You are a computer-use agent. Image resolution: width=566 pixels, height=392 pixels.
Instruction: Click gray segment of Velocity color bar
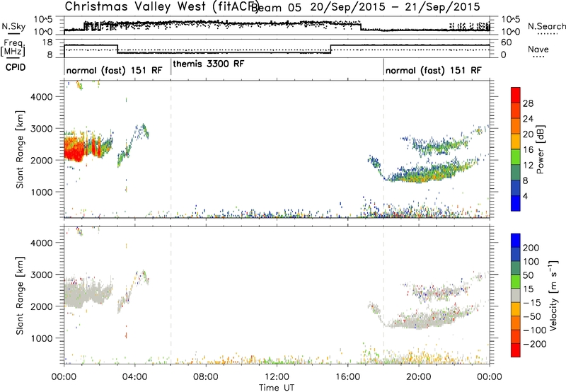click(x=516, y=296)
